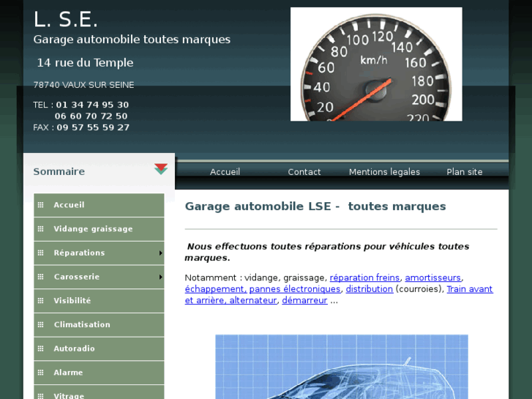Select Climatisation in the sidebar menu
Viewport: 532px width, 399px height.
[99, 325]
